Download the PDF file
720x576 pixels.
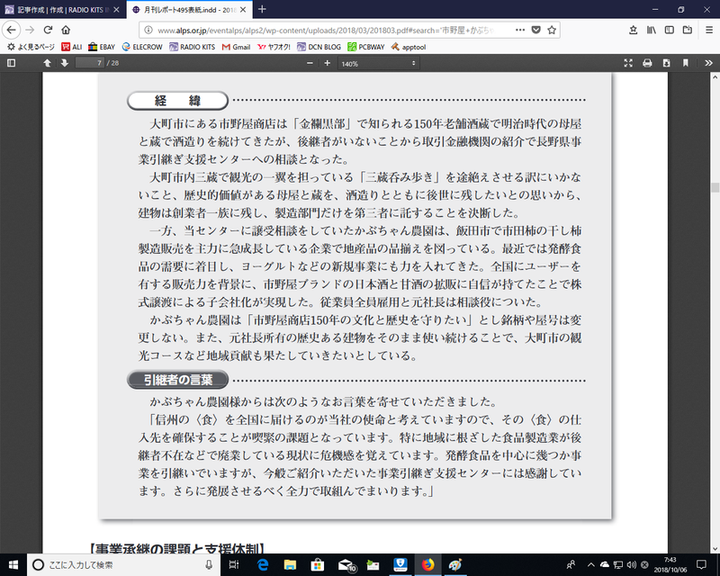tap(667, 63)
